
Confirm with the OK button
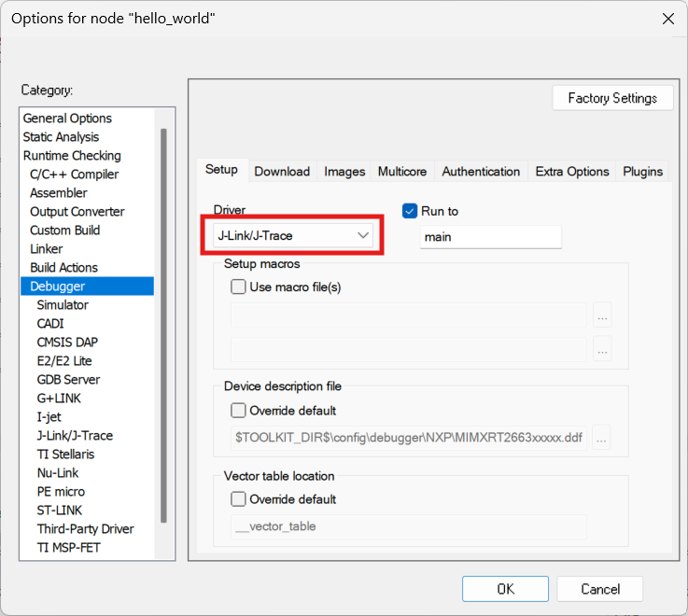click(x=505, y=589)
